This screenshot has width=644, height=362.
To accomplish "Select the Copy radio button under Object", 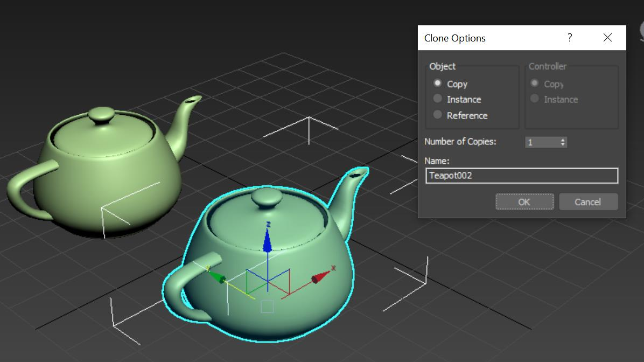I will (x=437, y=83).
